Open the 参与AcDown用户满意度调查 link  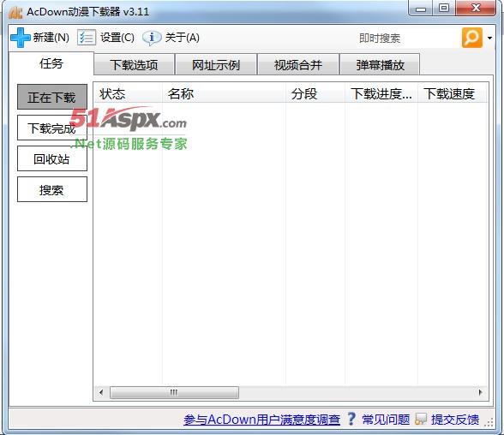(x=262, y=420)
